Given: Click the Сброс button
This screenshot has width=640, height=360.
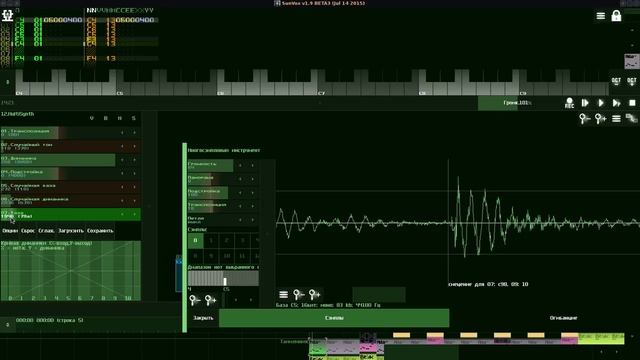Looking at the screenshot, I should (28, 231).
